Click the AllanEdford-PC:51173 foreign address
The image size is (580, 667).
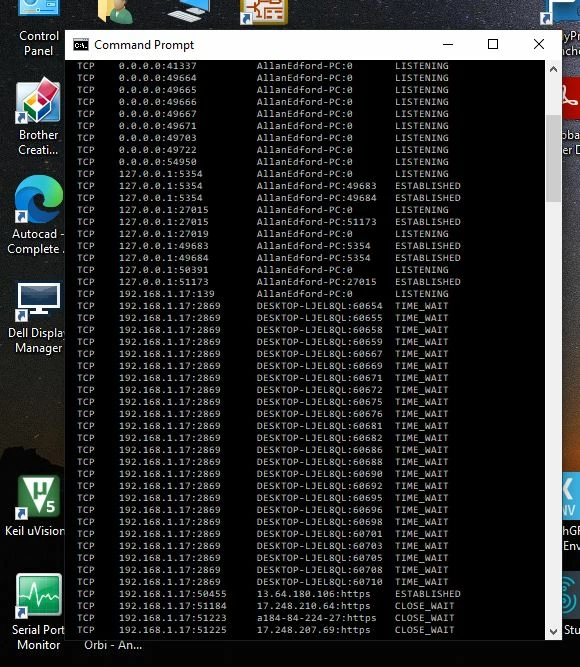click(x=316, y=222)
